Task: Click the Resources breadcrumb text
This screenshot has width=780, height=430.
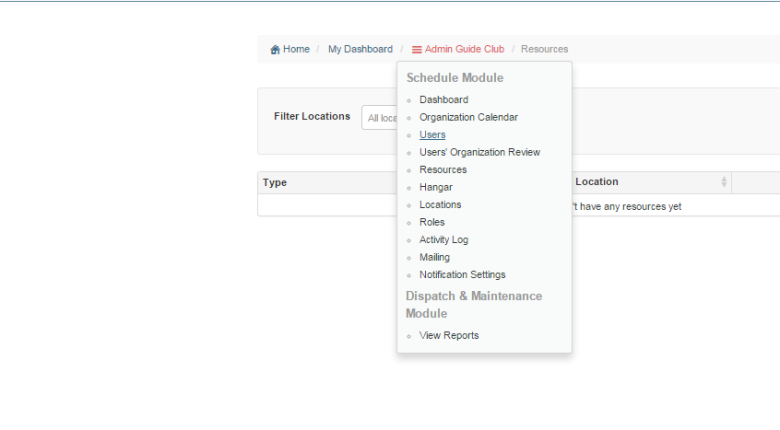Action: click(544, 49)
